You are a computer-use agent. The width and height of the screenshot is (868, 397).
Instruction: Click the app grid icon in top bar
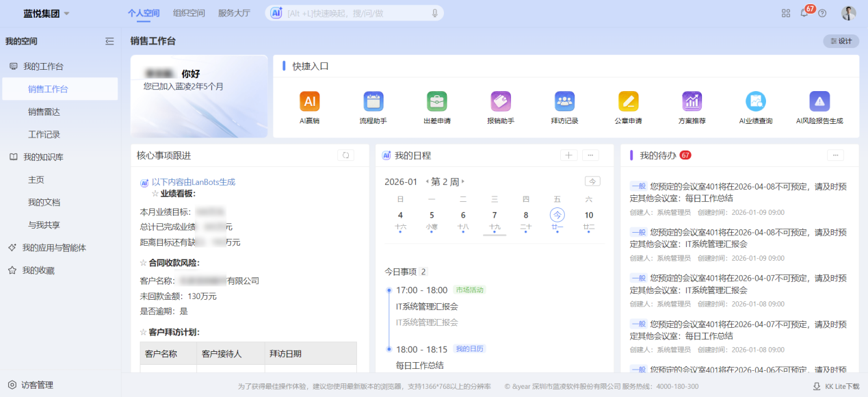click(x=786, y=13)
